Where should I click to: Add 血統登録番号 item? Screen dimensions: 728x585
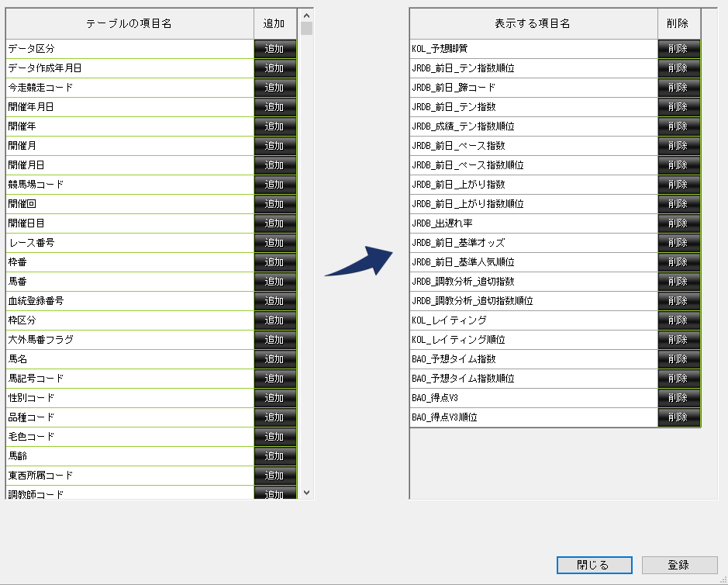pyautogui.click(x=275, y=301)
